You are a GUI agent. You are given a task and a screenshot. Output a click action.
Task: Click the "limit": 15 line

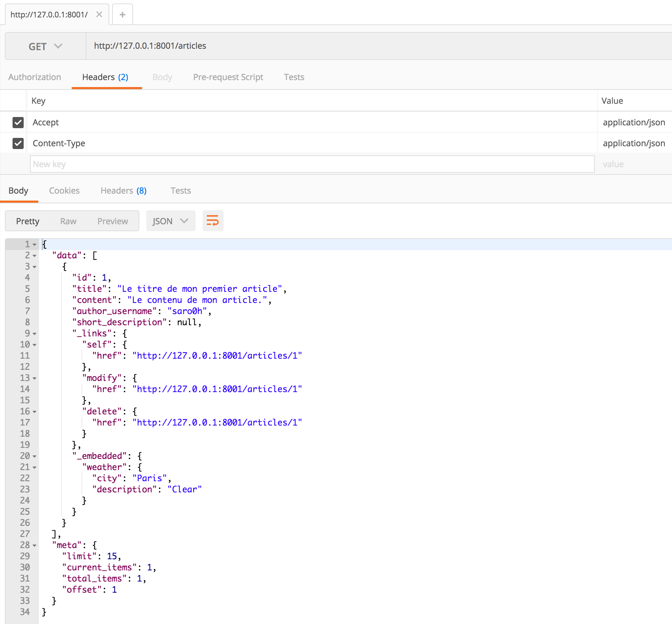point(92,556)
